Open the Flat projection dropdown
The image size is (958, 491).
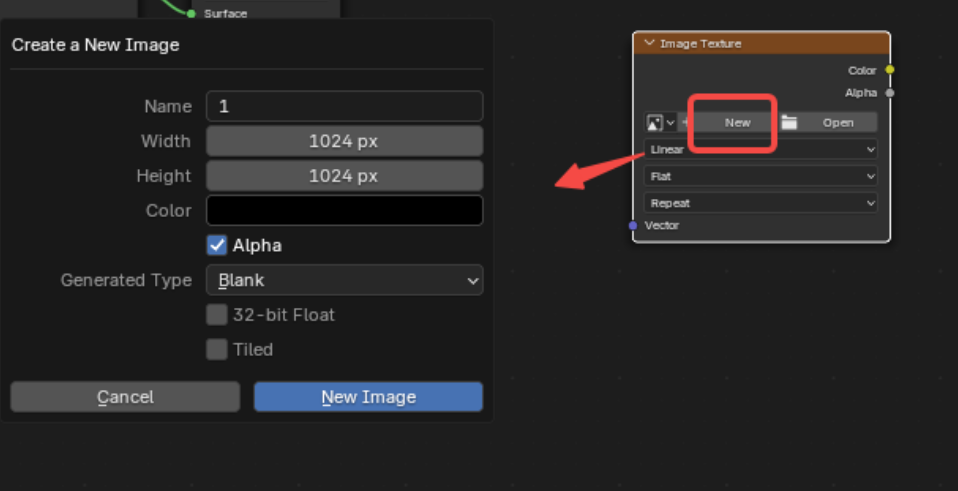(x=761, y=176)
